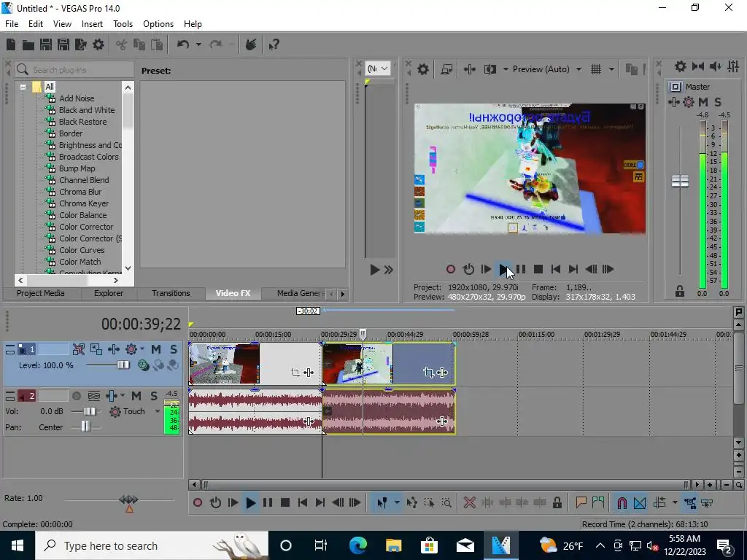This screenshot has width=747, height=560.
Task: Click the Delete red X icon
Action: pyautogui.click(x=469, y=502)
